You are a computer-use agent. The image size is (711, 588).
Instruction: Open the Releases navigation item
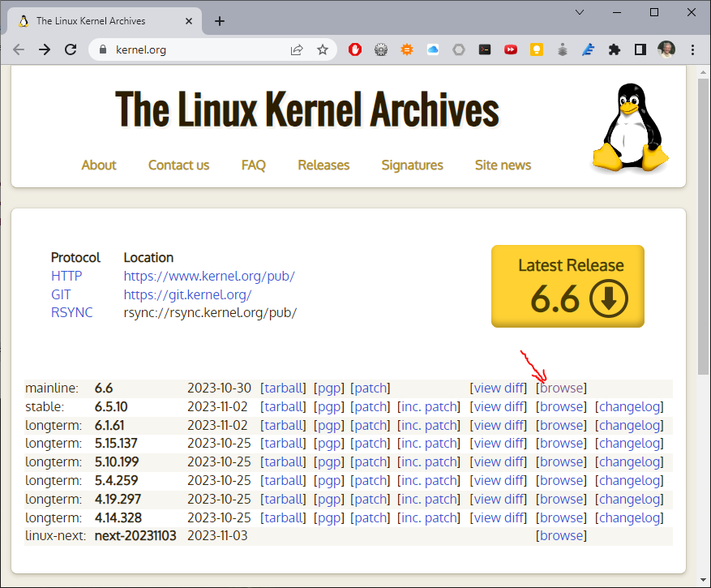(323, 165)
